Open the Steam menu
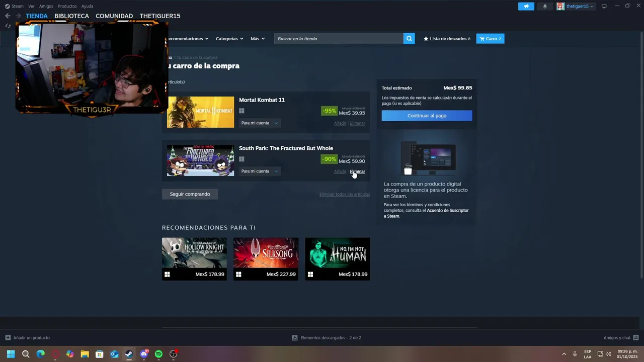Viewport: 644px width, 362px height. 18,6
